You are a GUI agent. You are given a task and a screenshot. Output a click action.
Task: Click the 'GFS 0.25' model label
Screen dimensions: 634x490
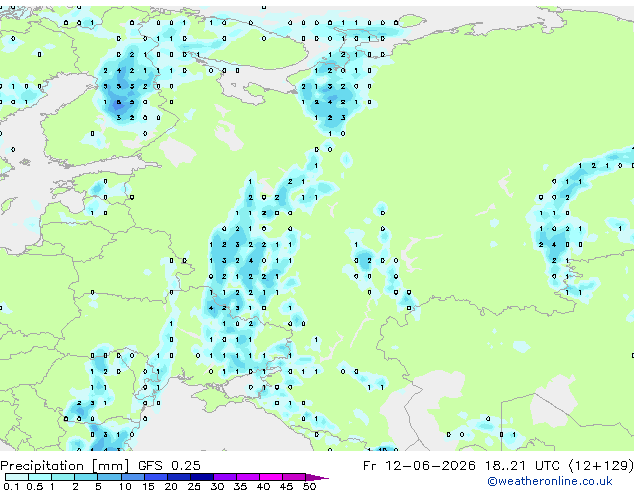tap(169, 466)
